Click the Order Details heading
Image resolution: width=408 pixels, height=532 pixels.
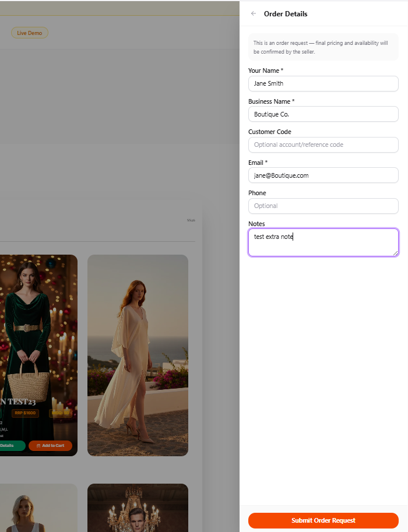[x=286, y=14]
